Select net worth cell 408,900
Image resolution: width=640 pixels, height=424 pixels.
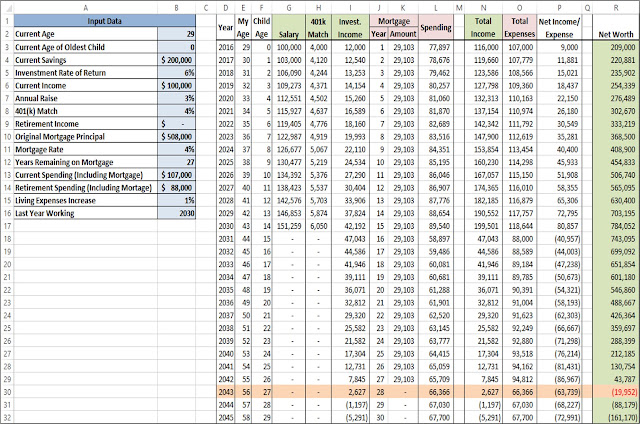(616, 149)
